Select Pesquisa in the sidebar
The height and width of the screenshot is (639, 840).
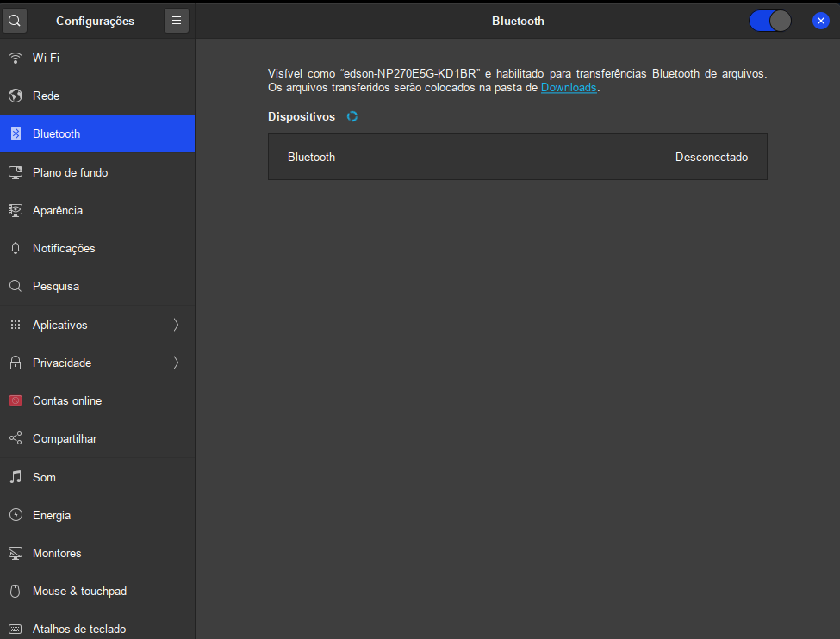coord(56,286)
